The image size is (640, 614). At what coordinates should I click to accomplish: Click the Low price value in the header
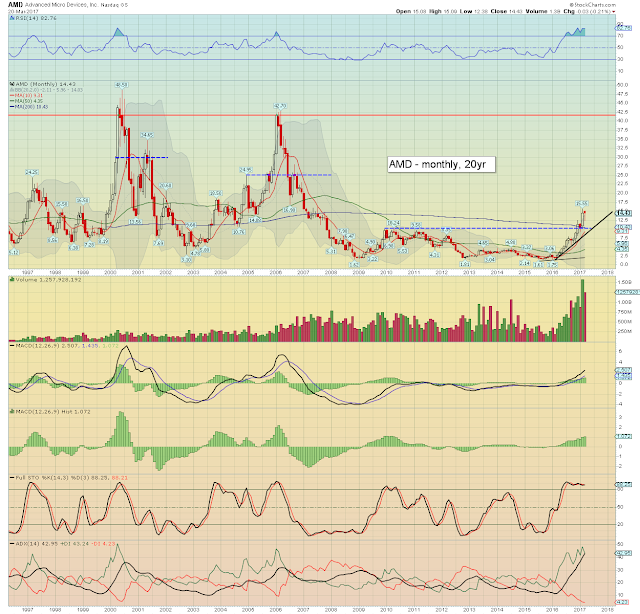pyautogui.click(x=481, y=11)
